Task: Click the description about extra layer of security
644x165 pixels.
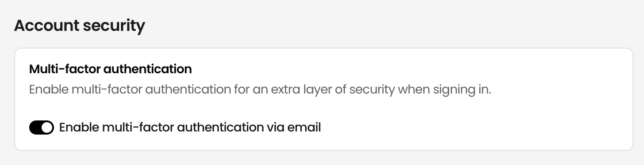Action: 261,90
